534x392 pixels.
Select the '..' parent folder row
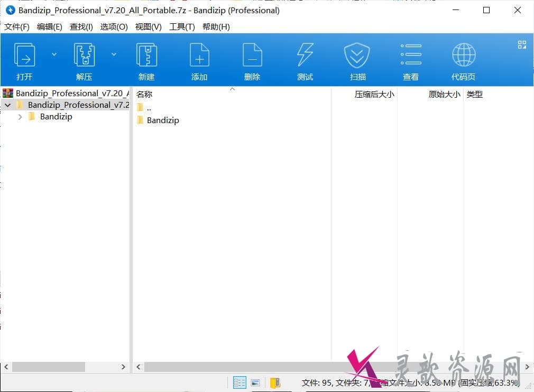click(x=149, y=108)
